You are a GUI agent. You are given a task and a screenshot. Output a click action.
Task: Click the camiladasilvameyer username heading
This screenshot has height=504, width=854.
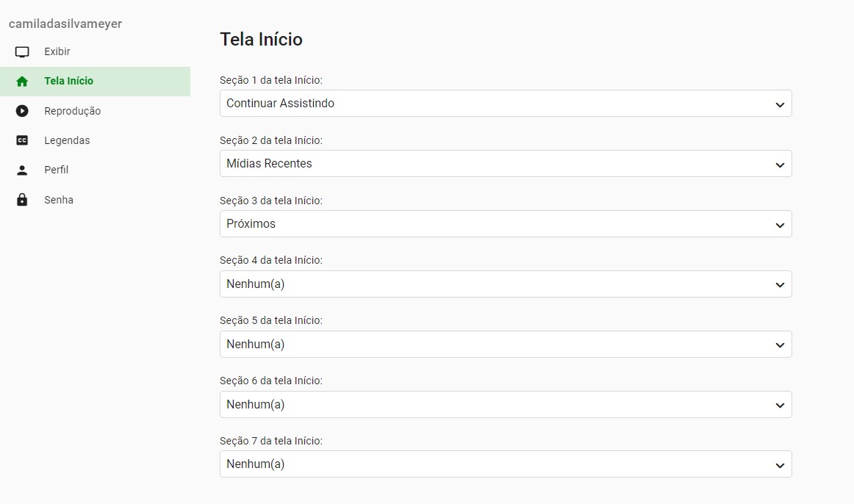pyautogui.click(x=65, y=24)
